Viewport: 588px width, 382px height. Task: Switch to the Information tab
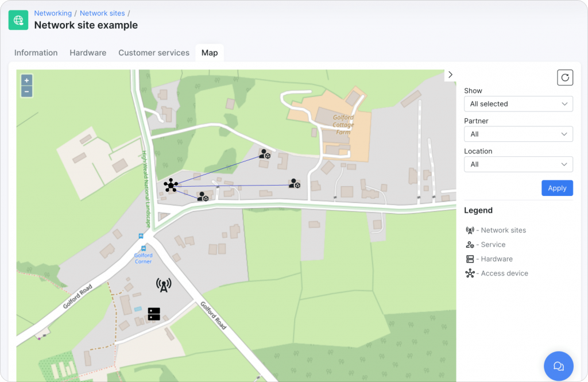tap(36, 52)
